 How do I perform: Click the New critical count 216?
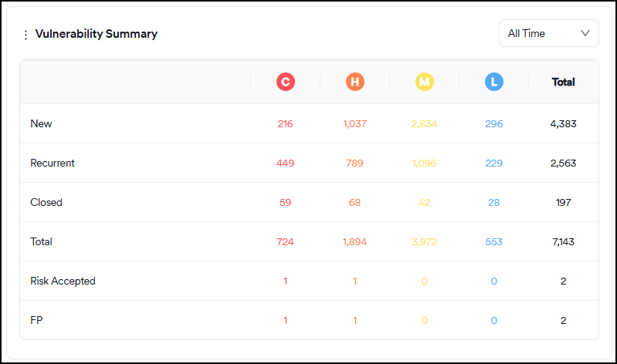[286, 123]
